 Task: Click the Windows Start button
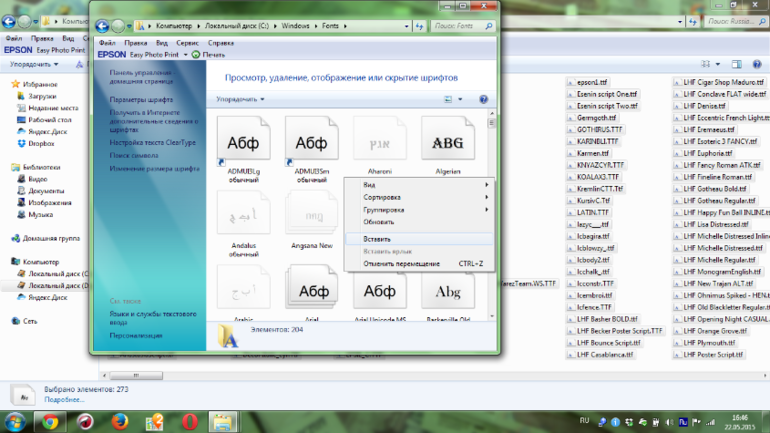tap(16, 420)
